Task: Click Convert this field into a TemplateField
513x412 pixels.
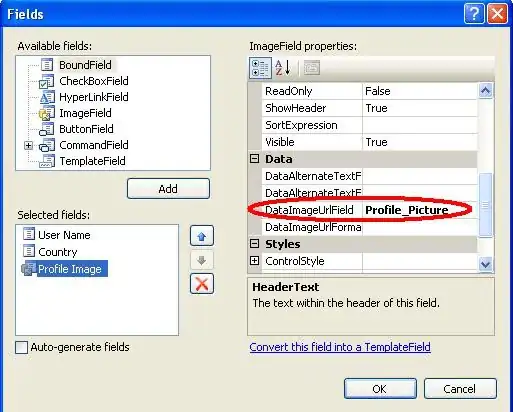Action: (x=340, y=347)
